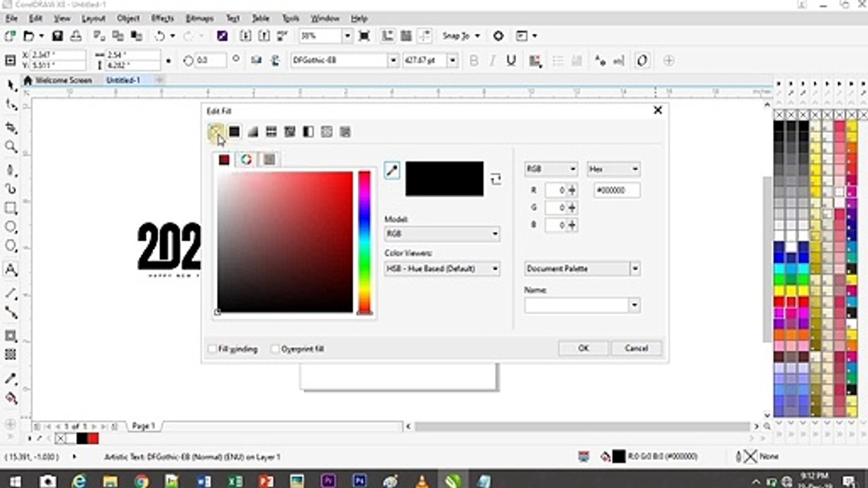The image size is (868, 488).
Task: Toggle Underline text formatting
Action: point(511,60)
